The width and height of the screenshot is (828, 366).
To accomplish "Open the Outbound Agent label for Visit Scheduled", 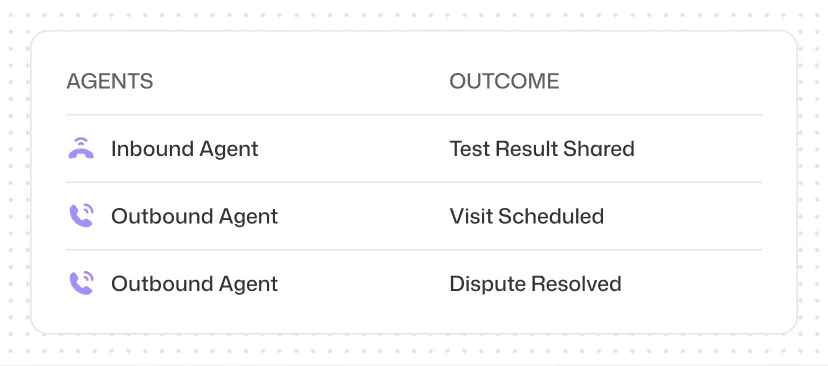I will click(x=194, y=217).
